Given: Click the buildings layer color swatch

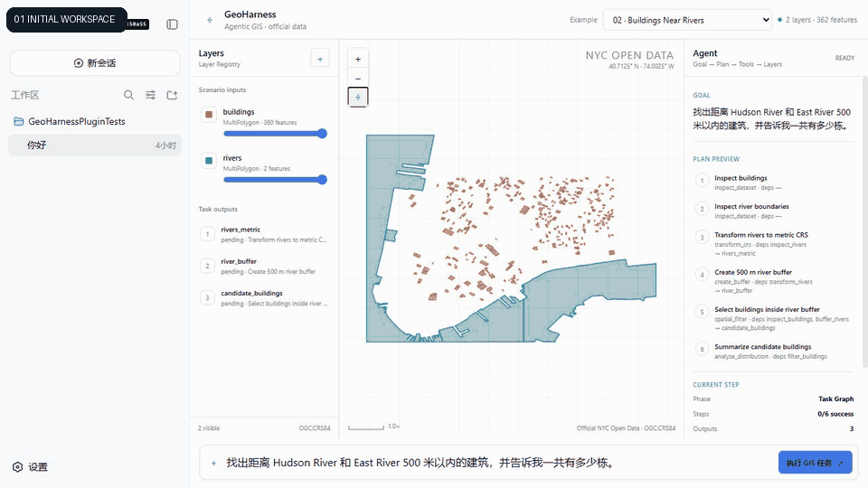Looking at the screenshot, I should click(x=209, y=115).
